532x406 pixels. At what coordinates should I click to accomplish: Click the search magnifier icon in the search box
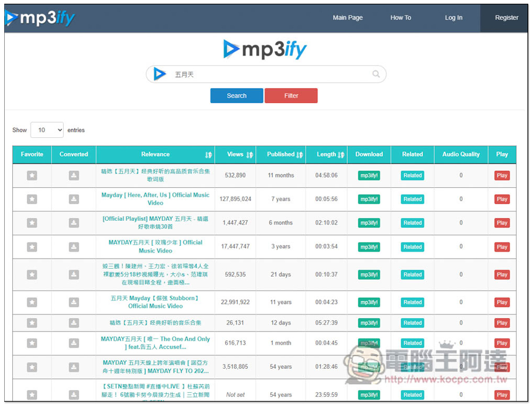[x=376, y=73]
